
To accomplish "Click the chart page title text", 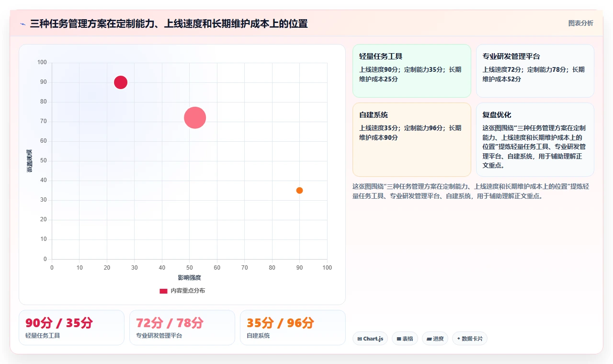I will click(x=169, y=23).
